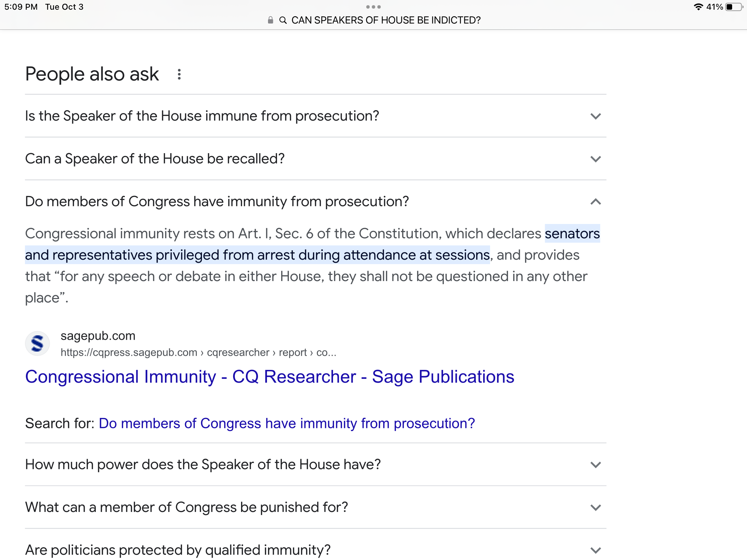Expand 'Is the Speaker of the House immune' chevron
The image size is (747, 560).
596,116
